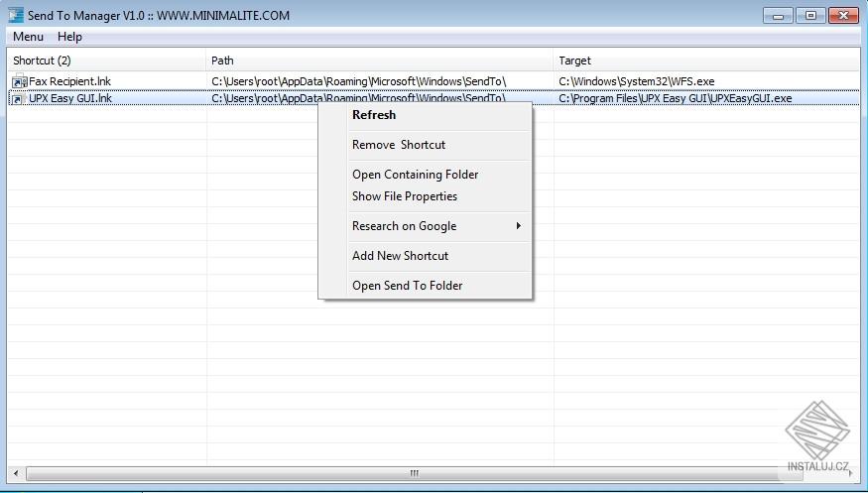This screenshot has height=493, width=868.
Task: Close the Send To Manager window
Action: [x=843, y=16]
